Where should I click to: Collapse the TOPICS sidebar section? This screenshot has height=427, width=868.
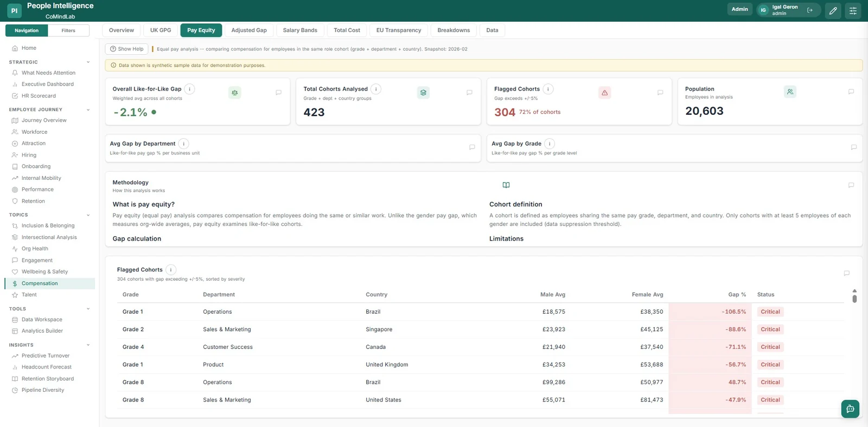click(88, 215)
